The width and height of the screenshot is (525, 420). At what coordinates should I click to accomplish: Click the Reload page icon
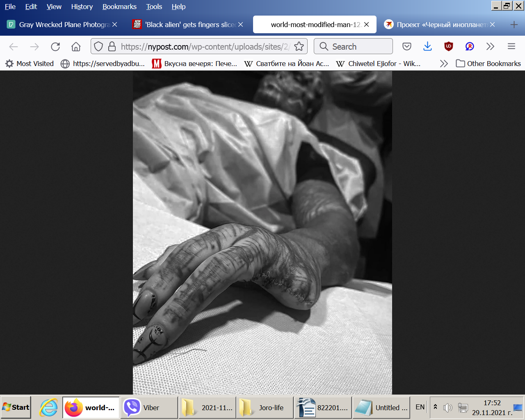tap(55, 47)
